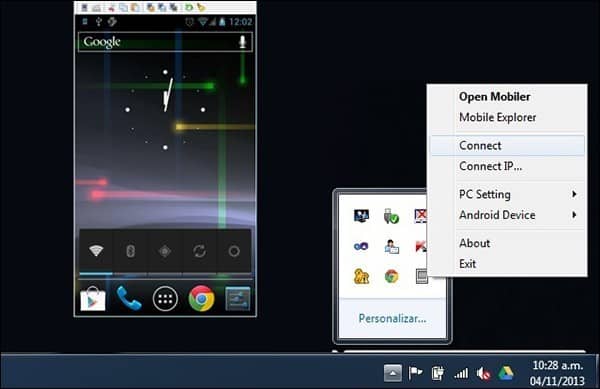Toggle auto-sync in the power control widget
Viewport: 600px width, 389px height.
[199, 251]
